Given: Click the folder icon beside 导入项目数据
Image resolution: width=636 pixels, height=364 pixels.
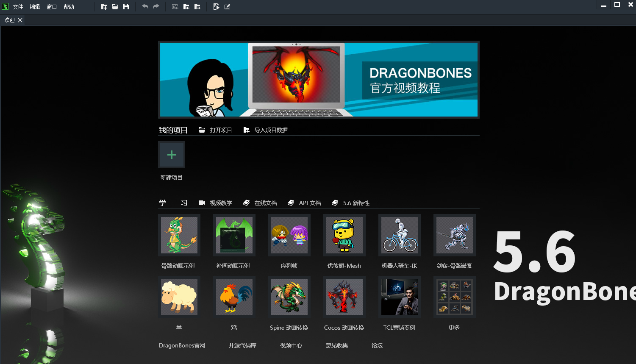Looking at the screenshot, I should point(247,130).
